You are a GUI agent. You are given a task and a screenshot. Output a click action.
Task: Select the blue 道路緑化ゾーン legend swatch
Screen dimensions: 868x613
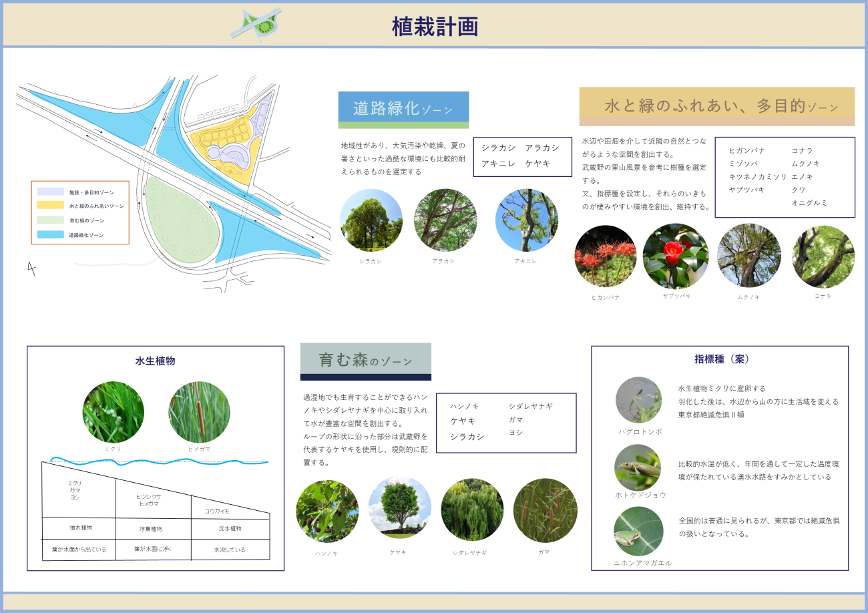point(51,235)
